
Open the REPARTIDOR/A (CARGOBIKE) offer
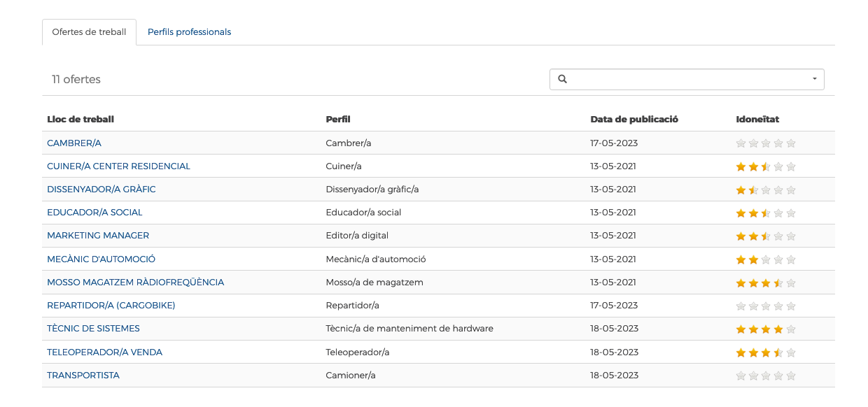[111, 306]
